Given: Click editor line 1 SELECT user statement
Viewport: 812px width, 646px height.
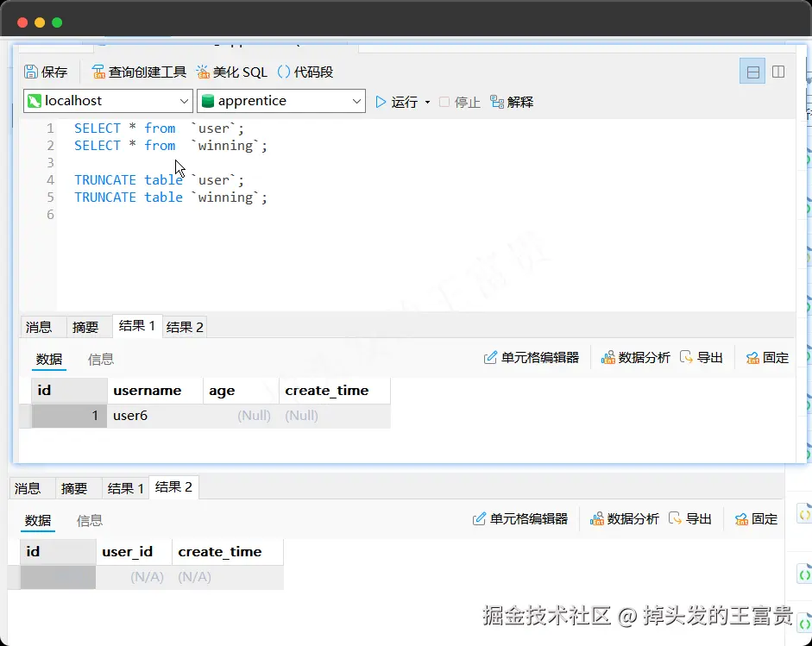Looking at the screenshot, I should point(159,129).
